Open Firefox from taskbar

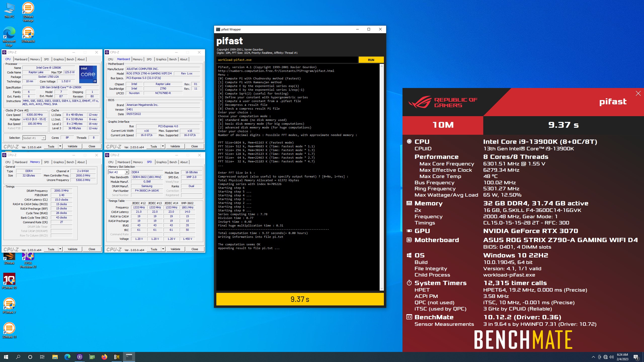point(104,357)
